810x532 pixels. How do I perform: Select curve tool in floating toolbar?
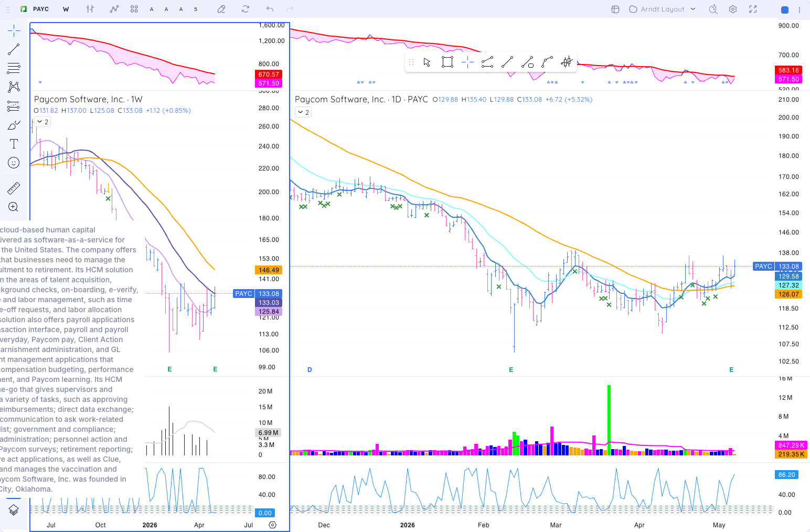click(x=547, y=62)
